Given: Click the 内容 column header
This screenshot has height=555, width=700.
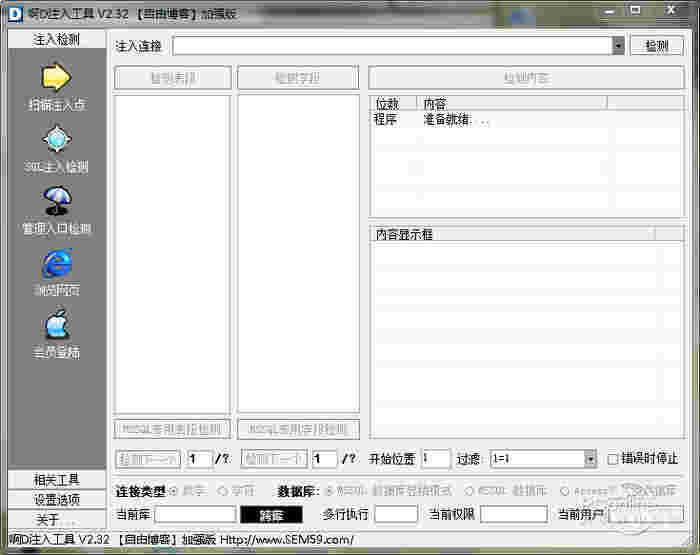Looking at the screenshot, I should tap(512, 104).
